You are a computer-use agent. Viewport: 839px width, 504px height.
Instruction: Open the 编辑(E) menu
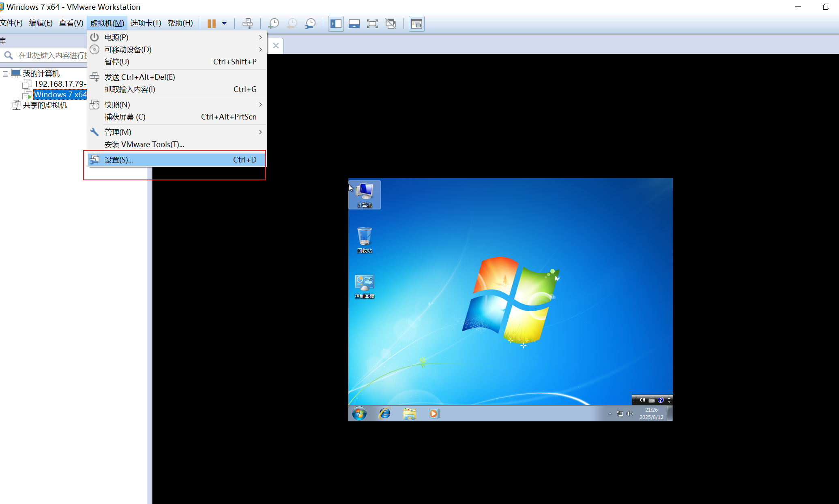(41, 23)
